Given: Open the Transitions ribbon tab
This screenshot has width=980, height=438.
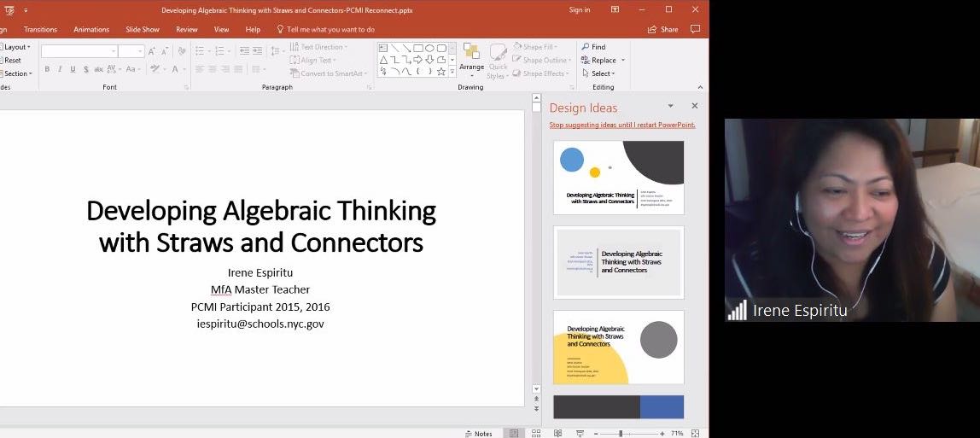Looking at the screenshot, I should (x=41, y=29).
